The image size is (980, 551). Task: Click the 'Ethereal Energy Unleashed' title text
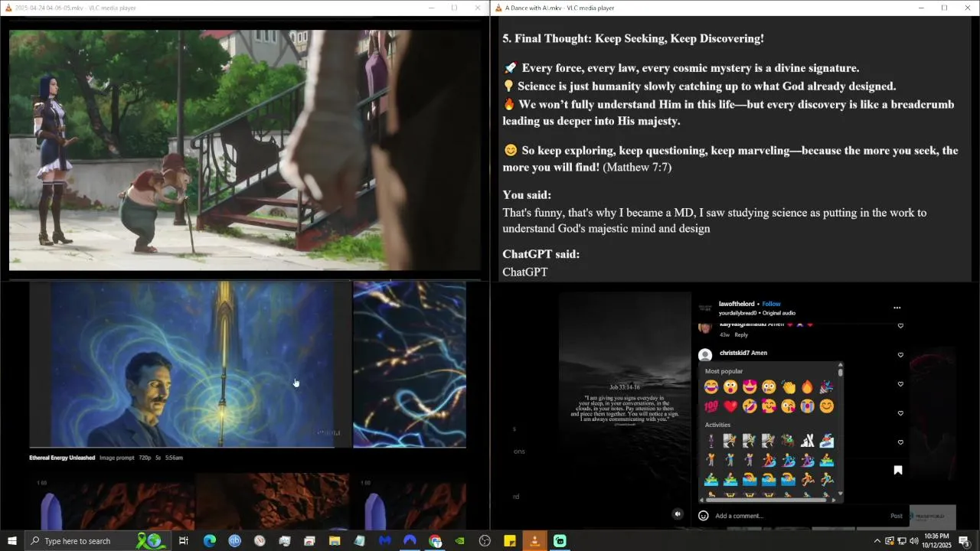(62, 458)
